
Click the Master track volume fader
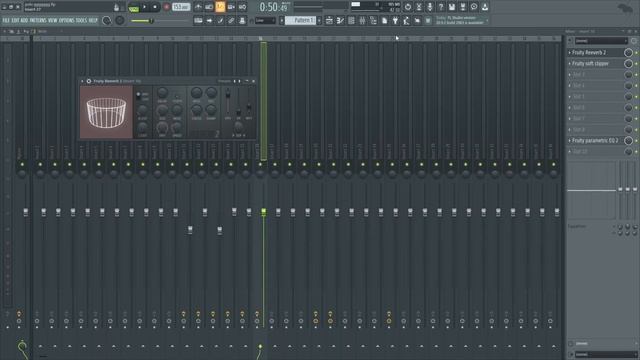pos(26,212)
